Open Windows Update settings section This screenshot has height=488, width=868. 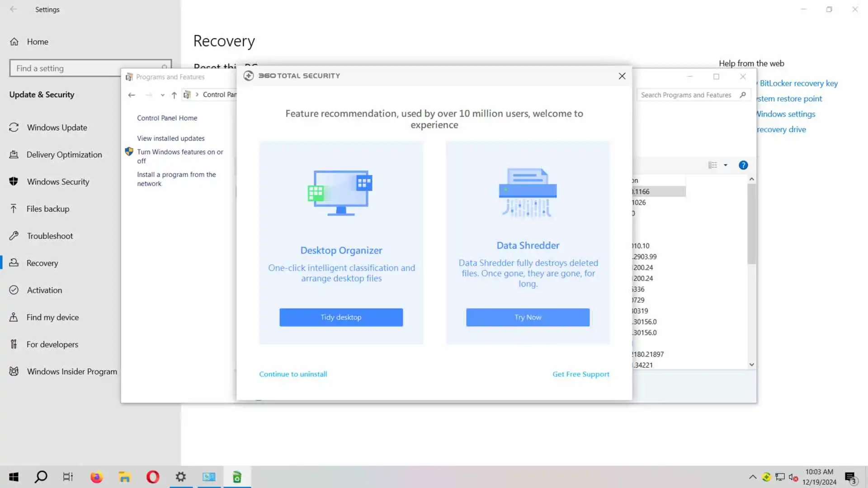(57, 127)
